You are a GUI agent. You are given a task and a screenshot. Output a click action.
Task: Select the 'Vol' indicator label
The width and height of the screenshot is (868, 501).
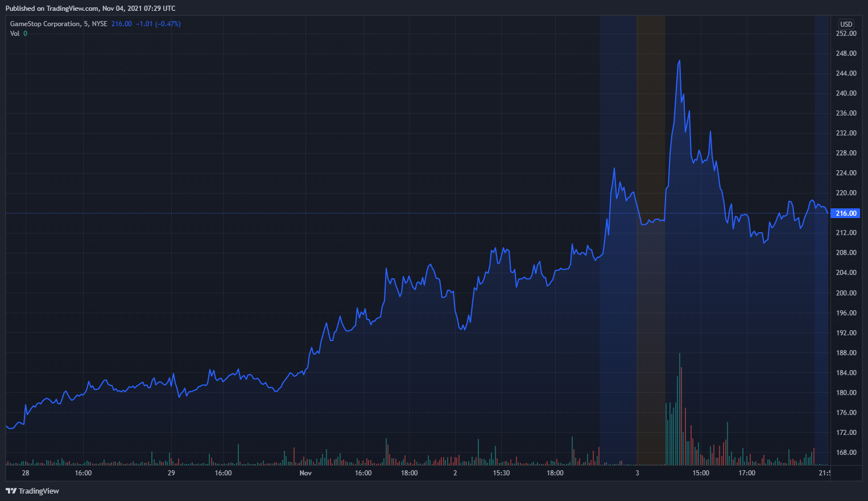click(x=15, y=34)
